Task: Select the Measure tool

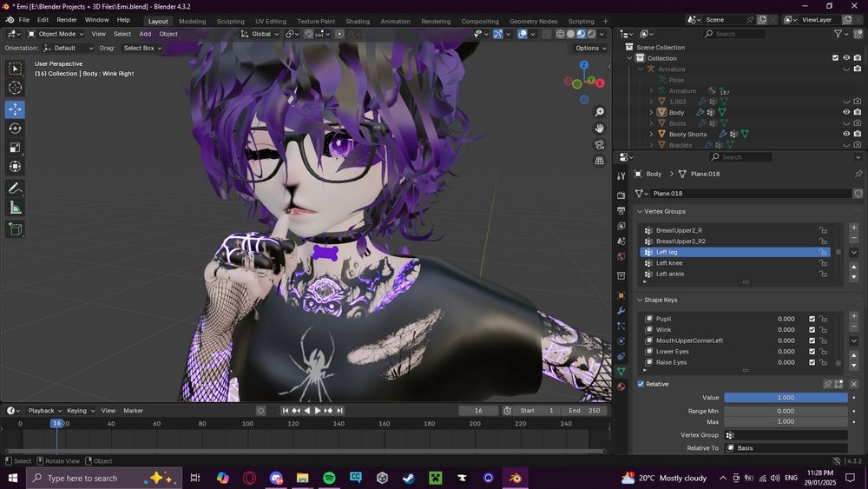Action: tap(15, 208)
